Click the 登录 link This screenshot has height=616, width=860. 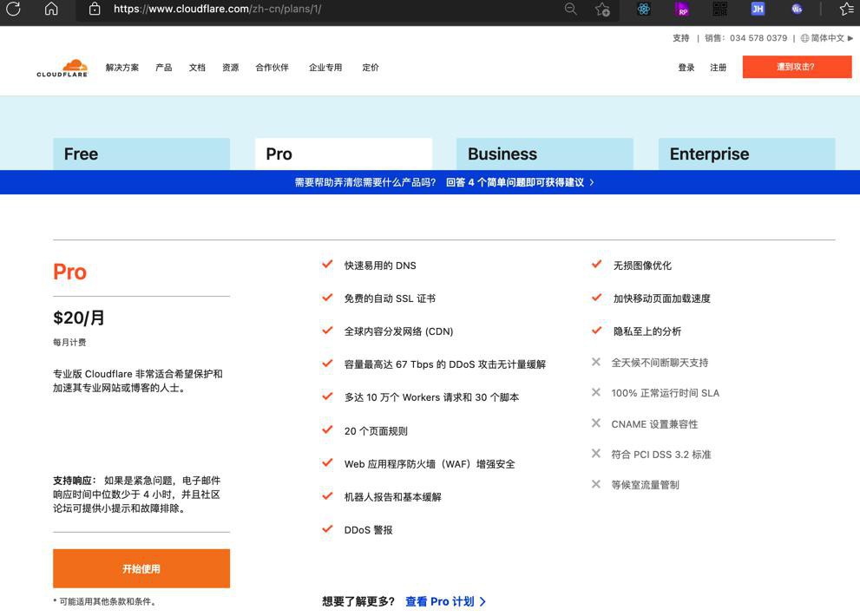686,68
